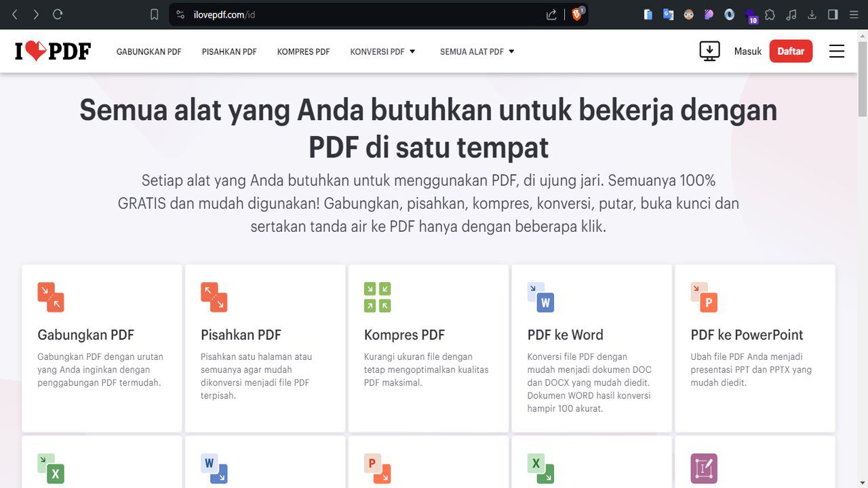Go to Kompres PDF in navbar
868x488 pixels.
click(303, 52)
